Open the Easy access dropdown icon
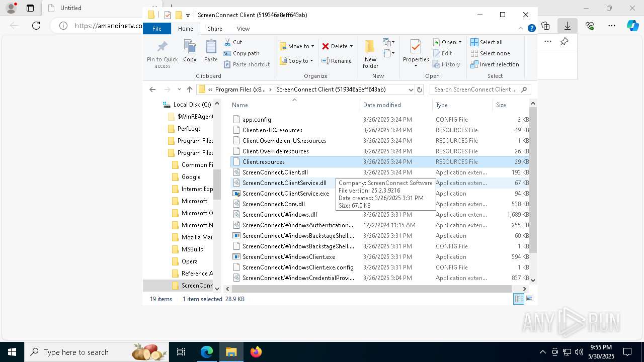Viewport: 644px width, 362px height. pos(388,53)
